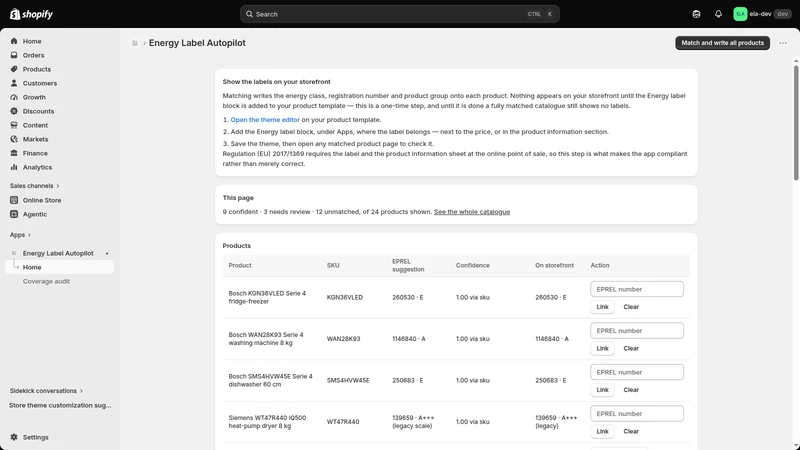Open the three-dot more actions menu

(783, 43)
